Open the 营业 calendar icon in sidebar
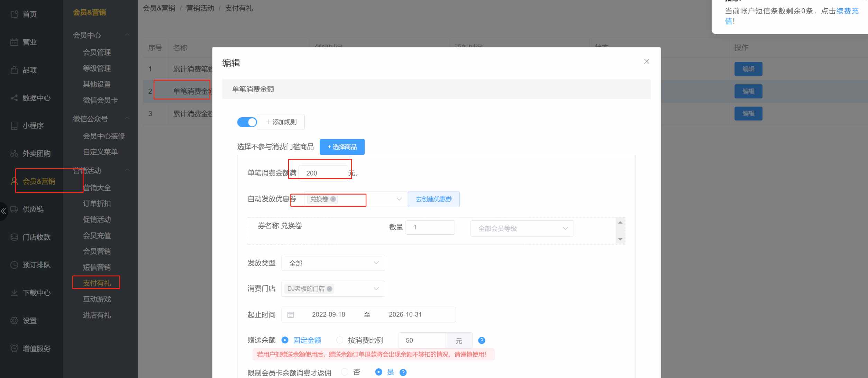 coord(14,42)
